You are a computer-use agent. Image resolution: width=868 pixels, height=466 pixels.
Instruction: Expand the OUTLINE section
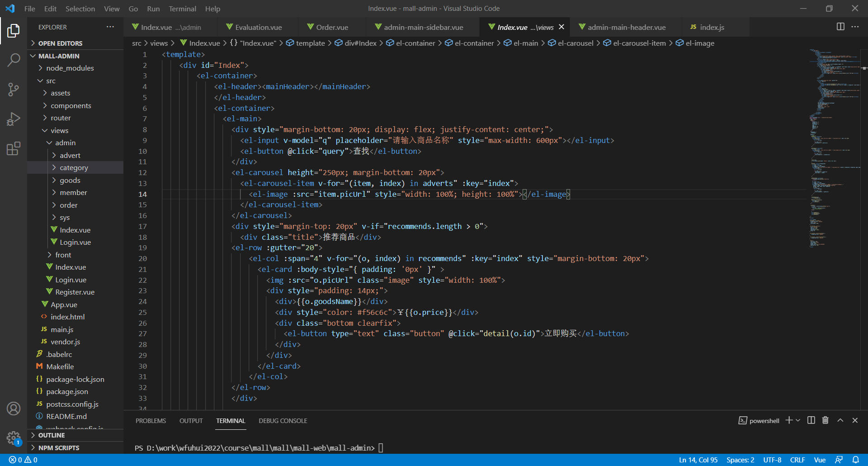point(75,435)
